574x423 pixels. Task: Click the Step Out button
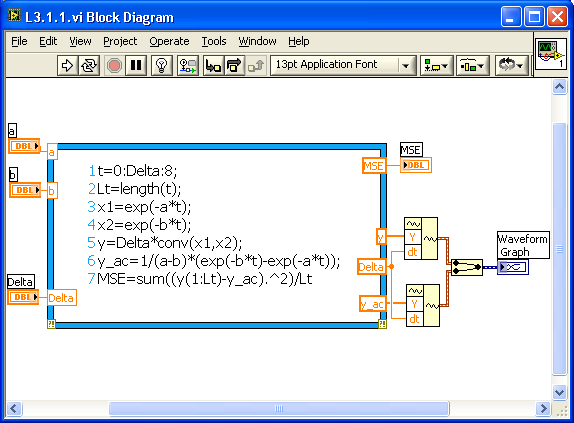click(256, 65)
